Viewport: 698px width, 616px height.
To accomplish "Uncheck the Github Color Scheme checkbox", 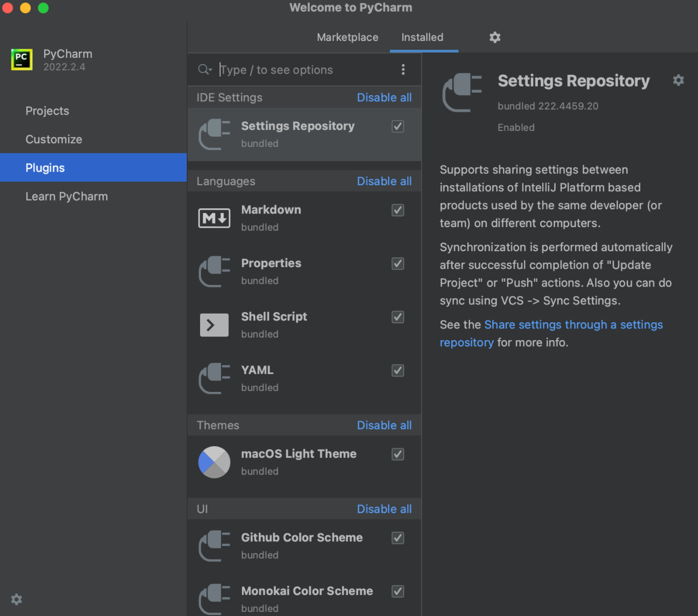I will [x=398, y=538].
